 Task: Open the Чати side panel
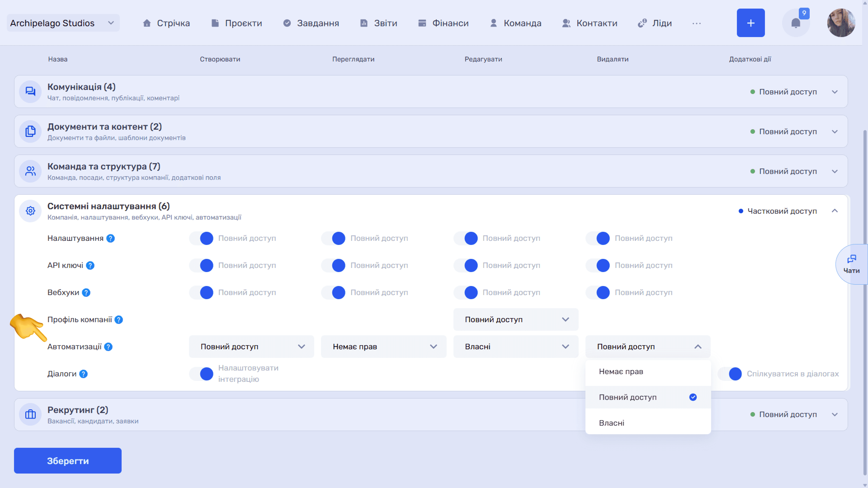pyautogui.click(x=851, y=264)
